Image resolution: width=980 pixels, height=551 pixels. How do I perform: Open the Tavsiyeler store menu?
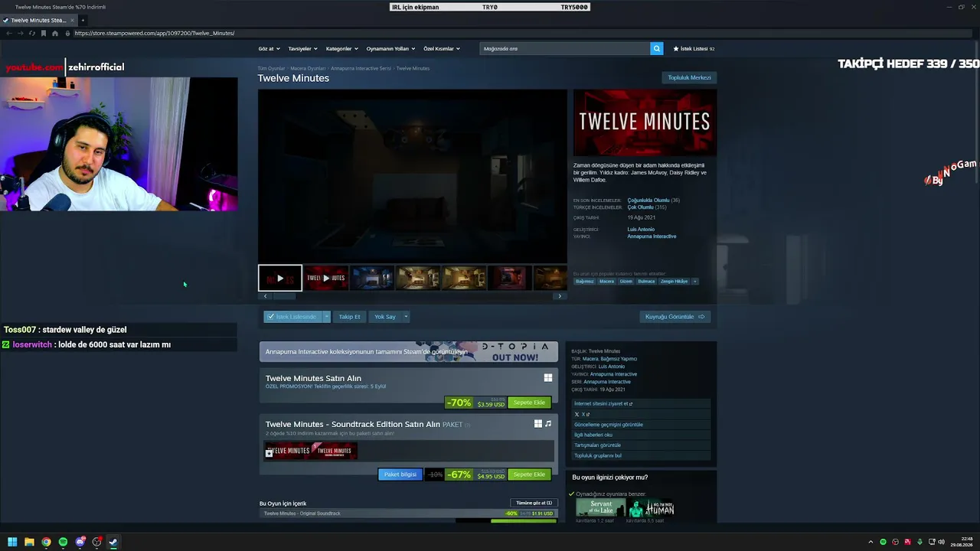pos(302,48)
